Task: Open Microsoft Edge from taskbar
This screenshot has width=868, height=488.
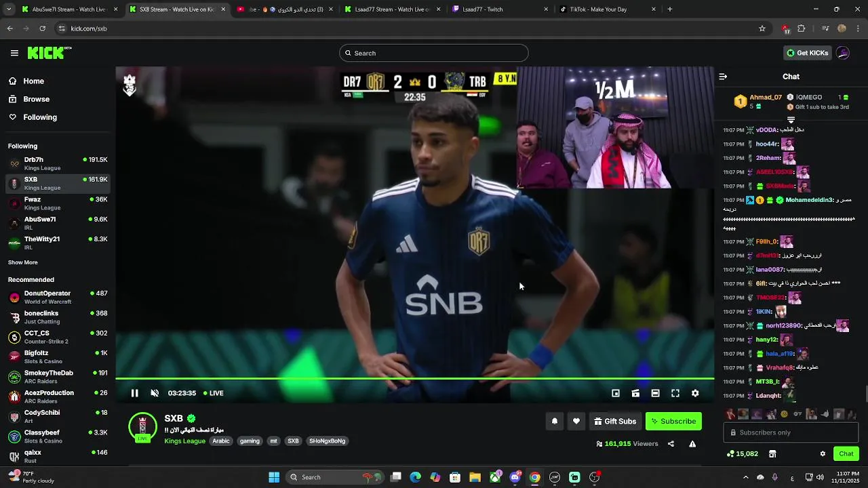Action: click(416, 477)
